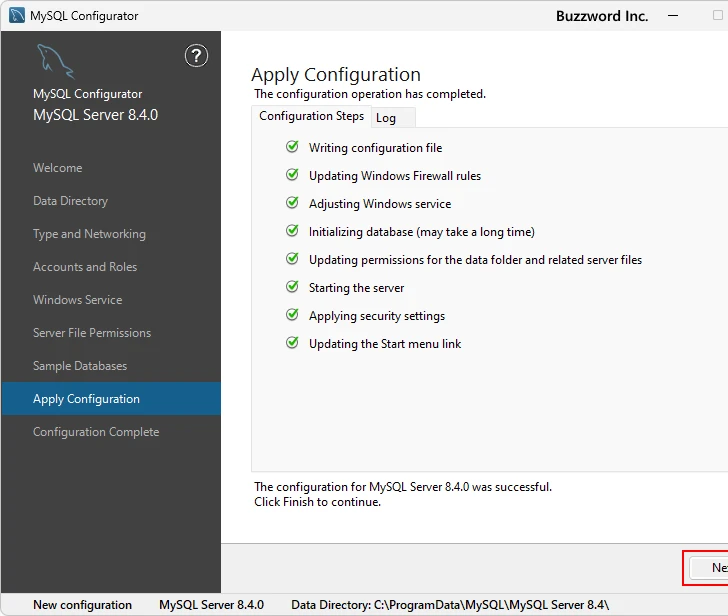The image size is (728, 616).
Task: Click green check beside Initializing database
Action: [292, 231]
